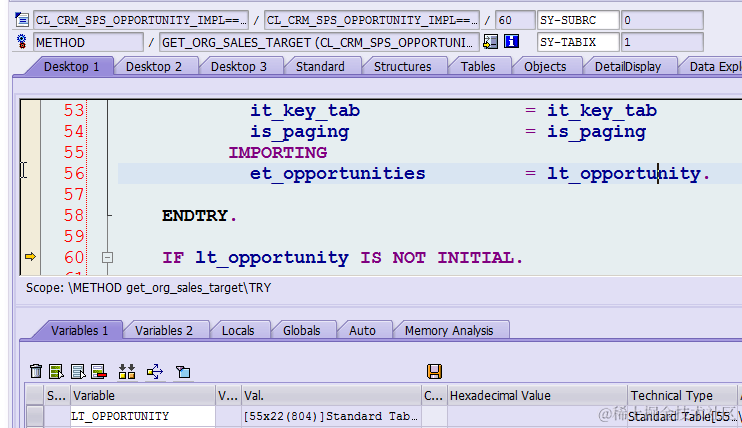742x428 pixels.
Task: Click the save floppy disk icon
Action: click(x=434, y=371)
